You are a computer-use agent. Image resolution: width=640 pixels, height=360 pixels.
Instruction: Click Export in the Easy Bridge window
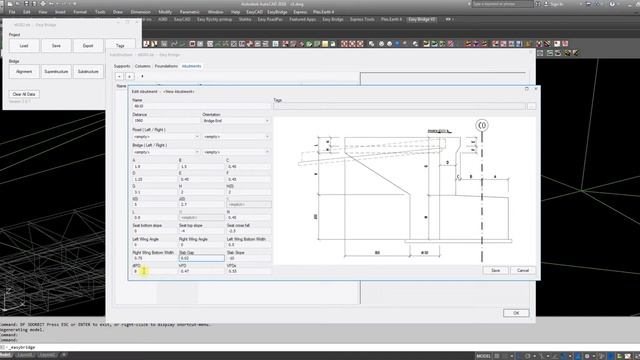point(88,46)
